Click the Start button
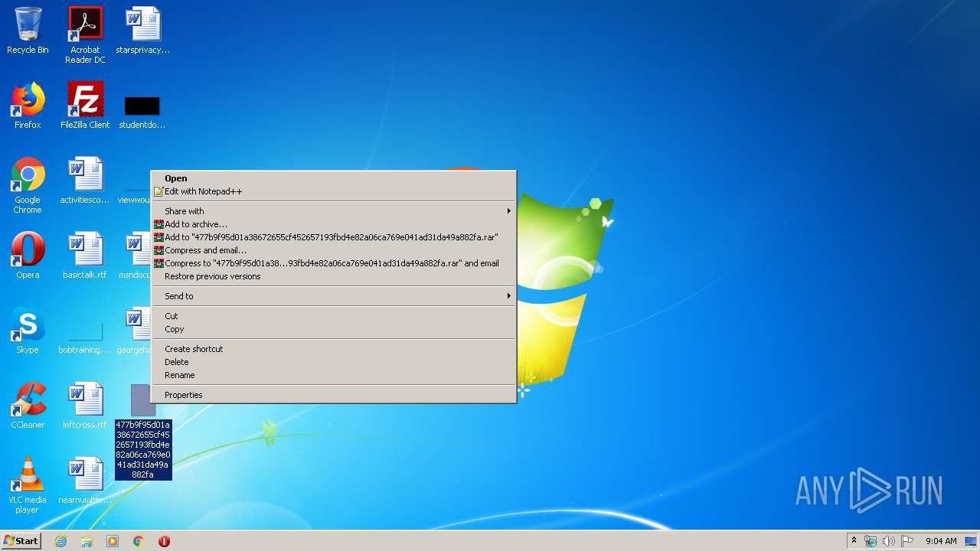The width and height of the screenshot is (980, 551). (21, 541)
